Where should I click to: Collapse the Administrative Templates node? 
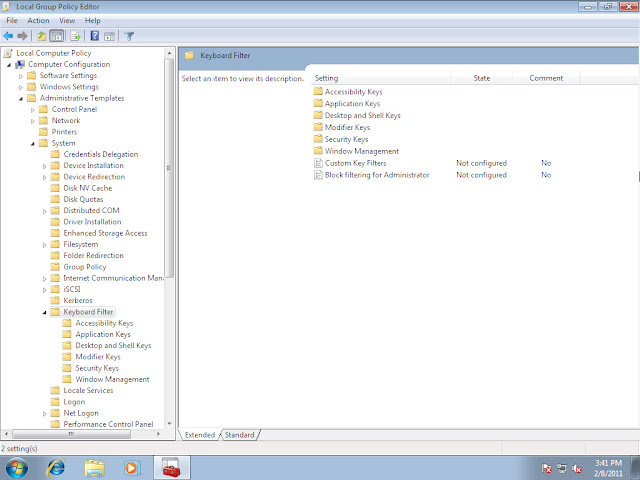point(21,99)
